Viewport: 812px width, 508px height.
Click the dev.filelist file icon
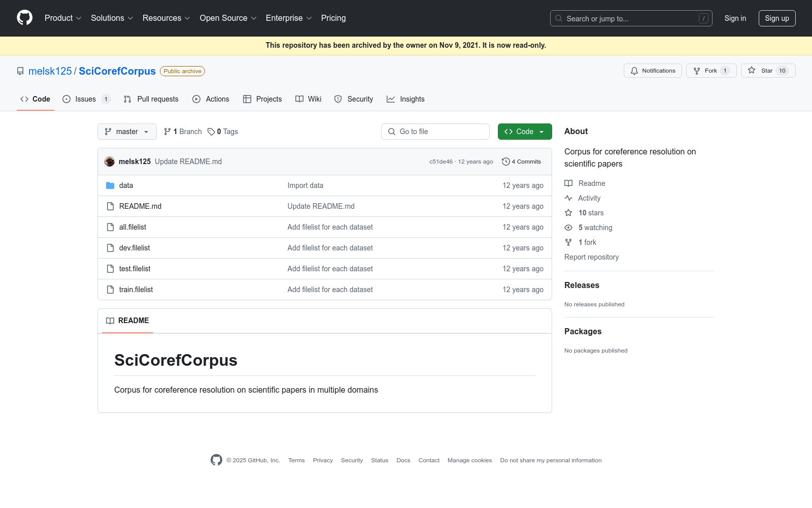point(110,248)
